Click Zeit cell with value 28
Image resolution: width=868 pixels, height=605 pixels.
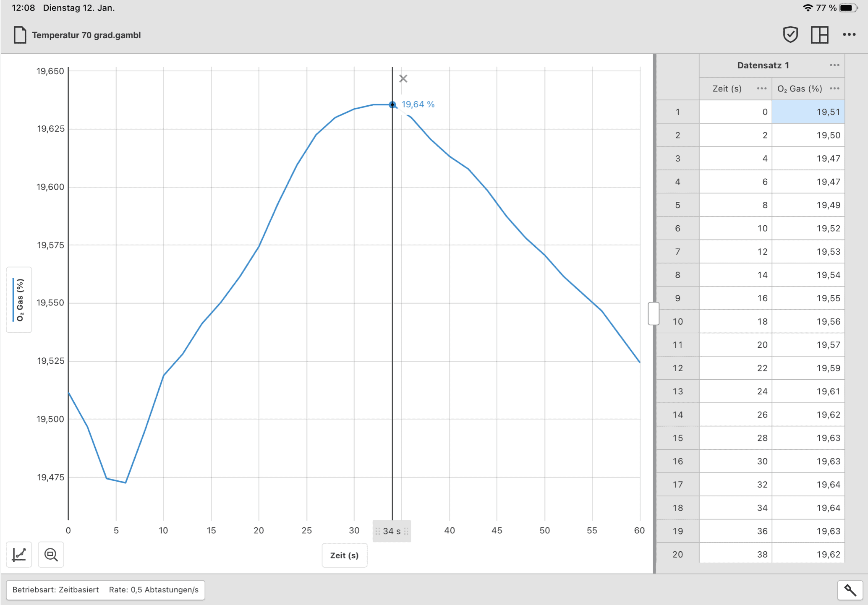[735, 438]
